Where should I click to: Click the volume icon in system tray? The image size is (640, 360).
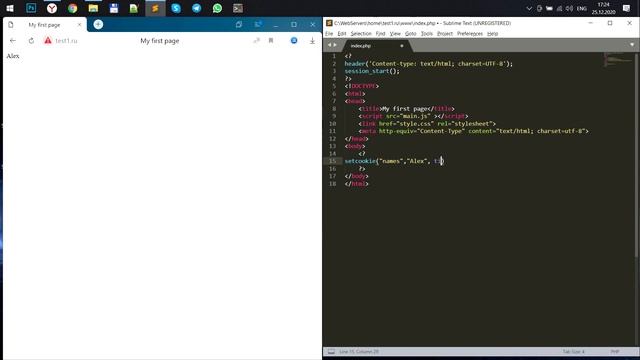point(569,8)
